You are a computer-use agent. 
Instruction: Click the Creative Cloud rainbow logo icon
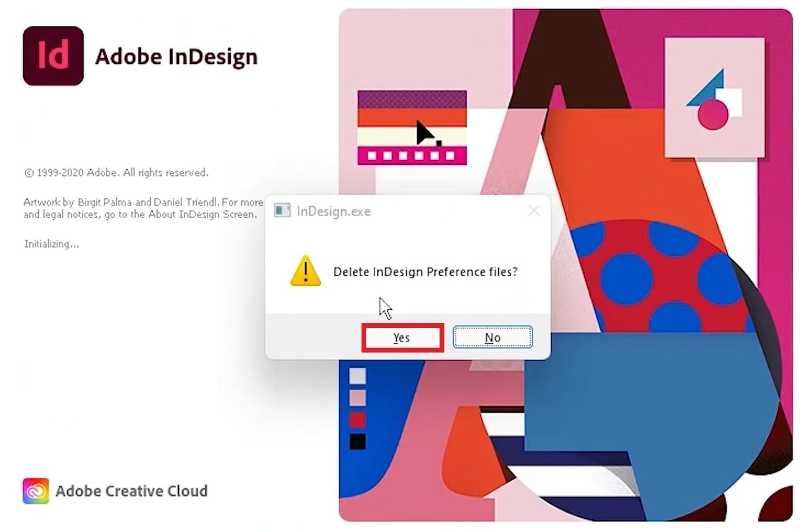coord(36,491)
